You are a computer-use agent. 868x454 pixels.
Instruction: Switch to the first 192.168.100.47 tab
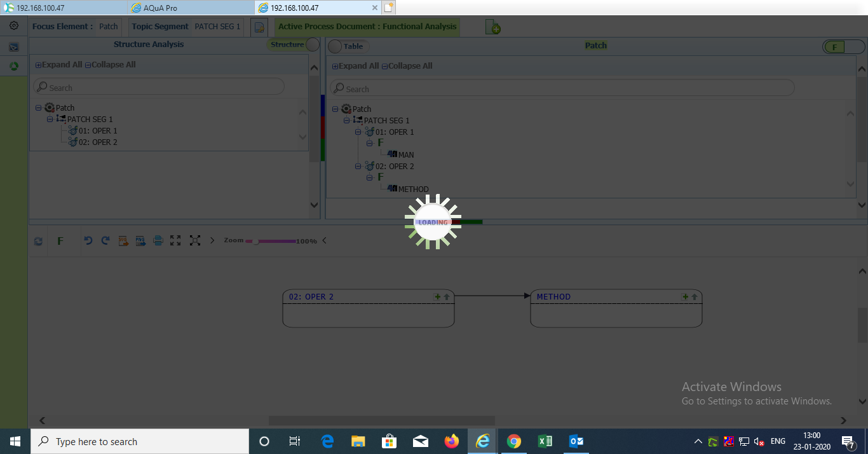coord(63,8)
